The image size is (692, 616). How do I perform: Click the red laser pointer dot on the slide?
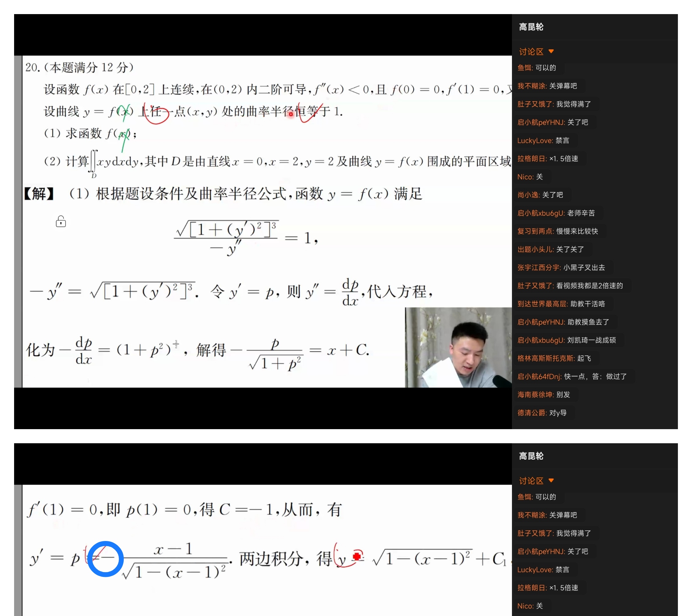(291, 114)
